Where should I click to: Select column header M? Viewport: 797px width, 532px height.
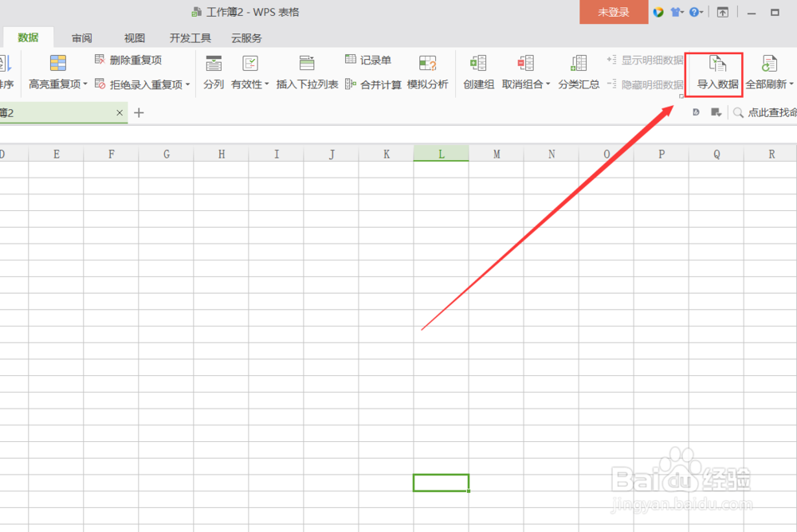click(496, 154)
